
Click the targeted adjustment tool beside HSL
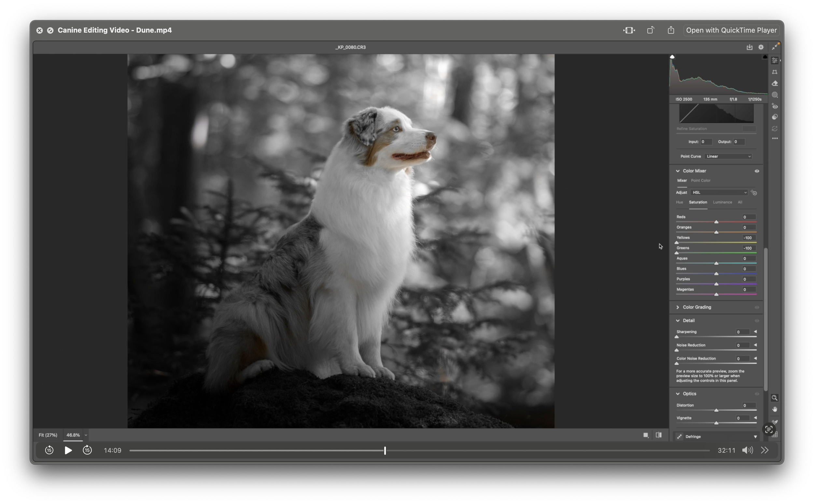(x=754, y=193)
